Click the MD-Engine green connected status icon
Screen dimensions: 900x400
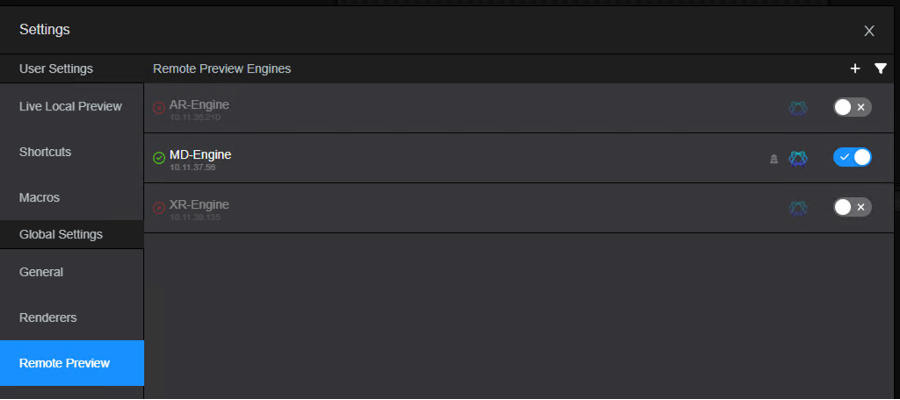[x=159, y=157]
